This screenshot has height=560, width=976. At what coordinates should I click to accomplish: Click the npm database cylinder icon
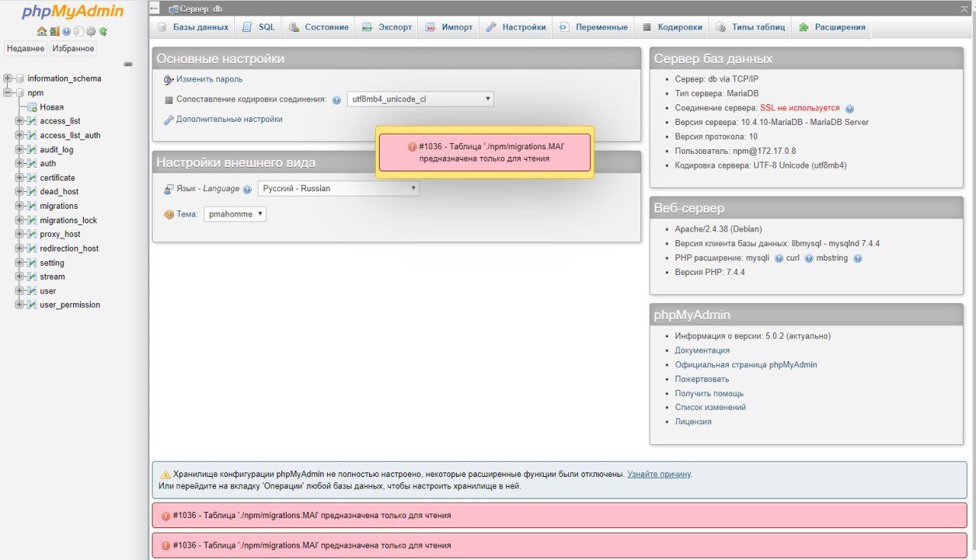[20, 93]
